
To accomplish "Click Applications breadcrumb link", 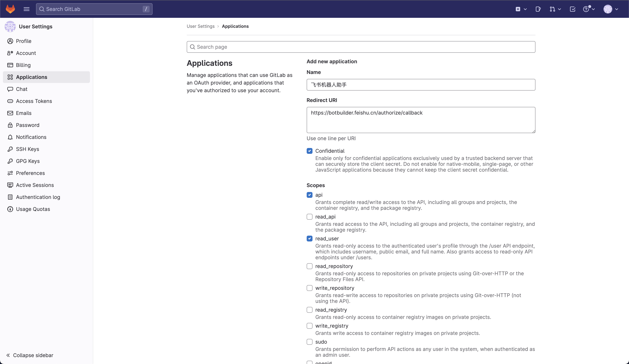I will point(235,26).
